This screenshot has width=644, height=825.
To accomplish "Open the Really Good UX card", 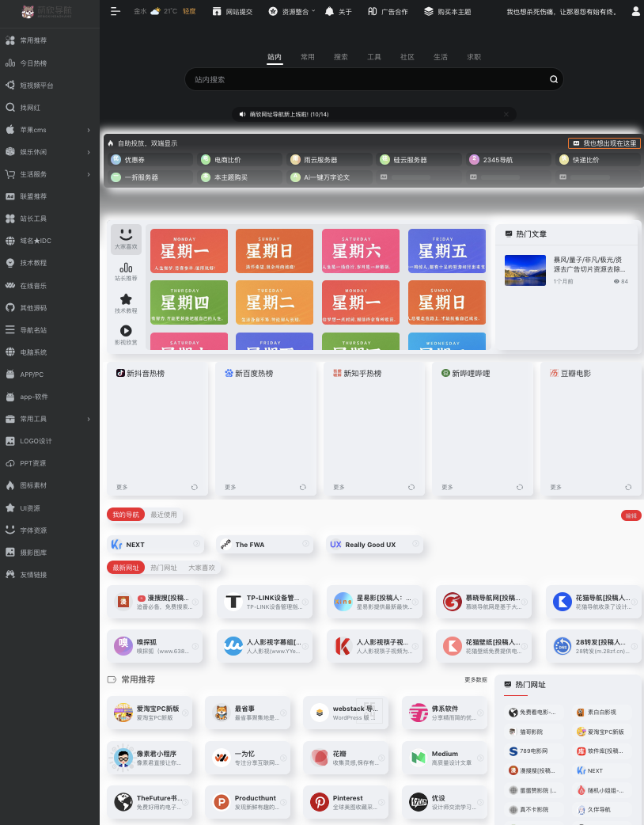I will [x=374, y=545].
